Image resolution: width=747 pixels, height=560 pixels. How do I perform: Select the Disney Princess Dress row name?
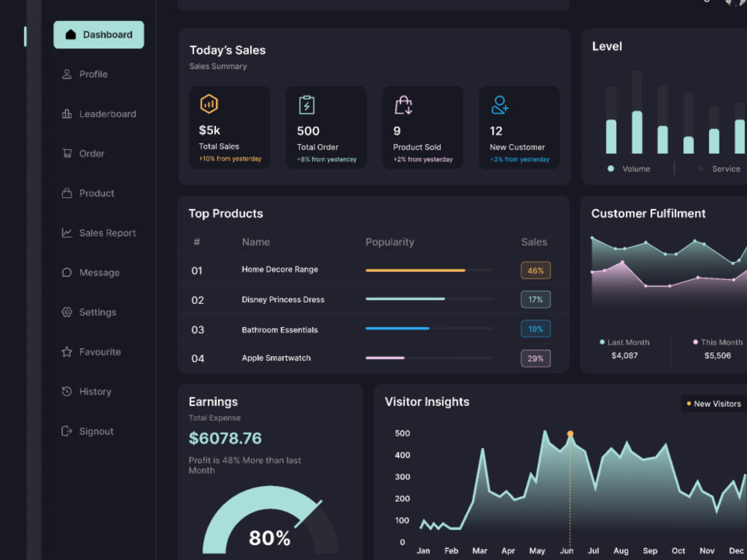pyautogui.click(x=283, y=299)
